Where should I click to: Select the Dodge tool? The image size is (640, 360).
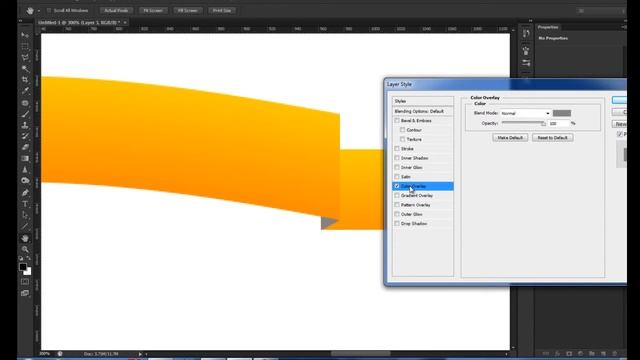pyautogui.click(x=25, y=180)
